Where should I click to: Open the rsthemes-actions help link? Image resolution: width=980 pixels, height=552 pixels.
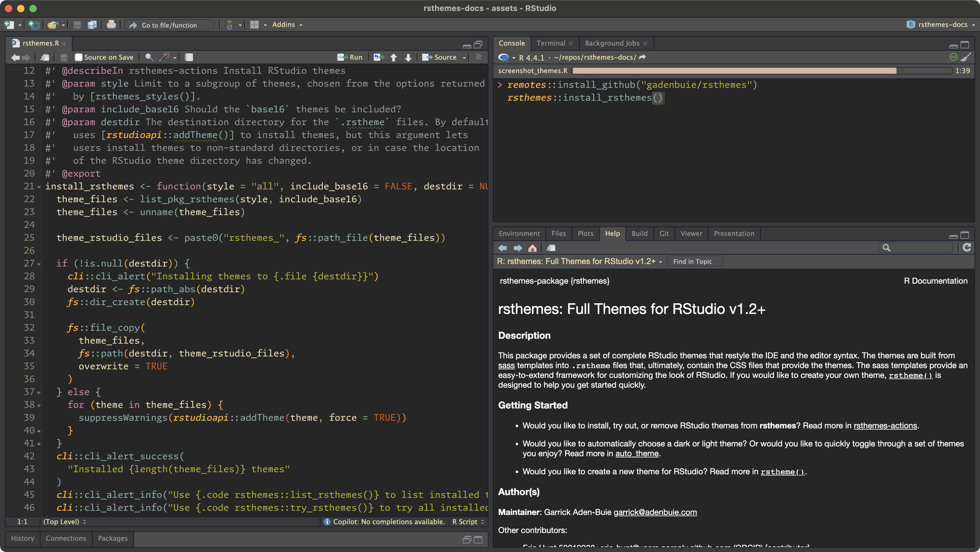point(885,426)
